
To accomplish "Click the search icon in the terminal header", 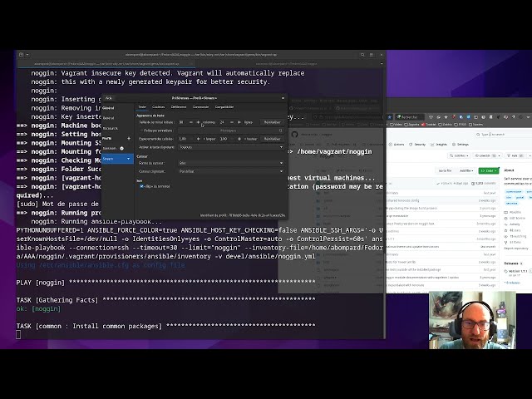I will coord(362,55).
